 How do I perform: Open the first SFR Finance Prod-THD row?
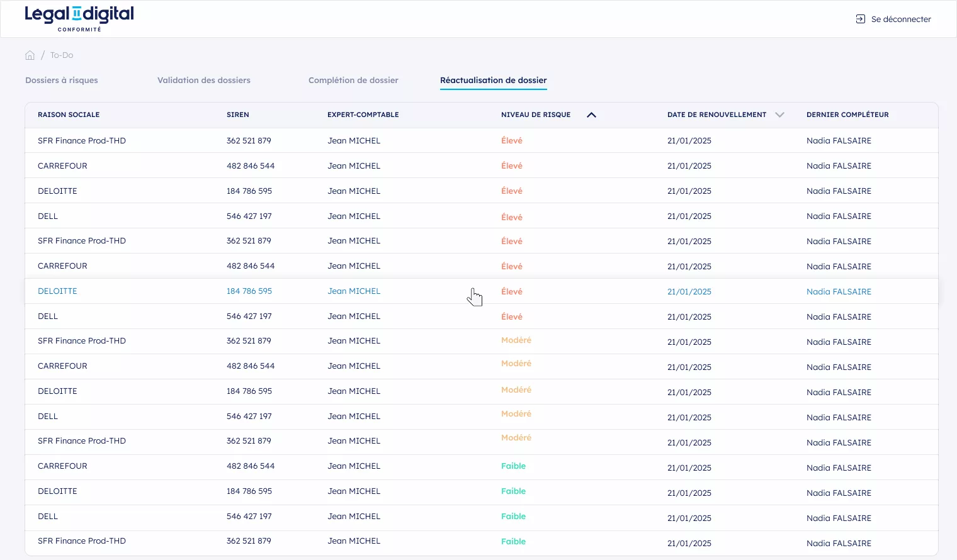82,140
